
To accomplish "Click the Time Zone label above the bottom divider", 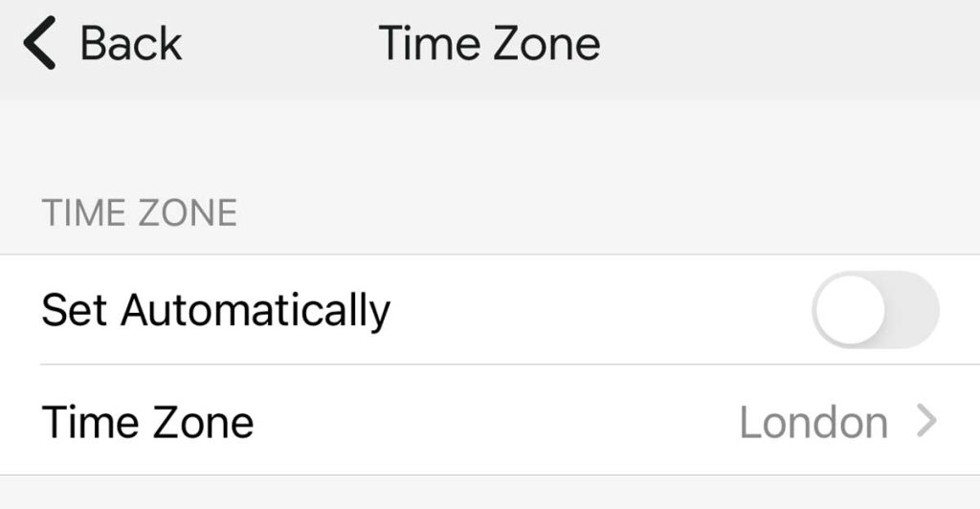I will click(148, 422).
